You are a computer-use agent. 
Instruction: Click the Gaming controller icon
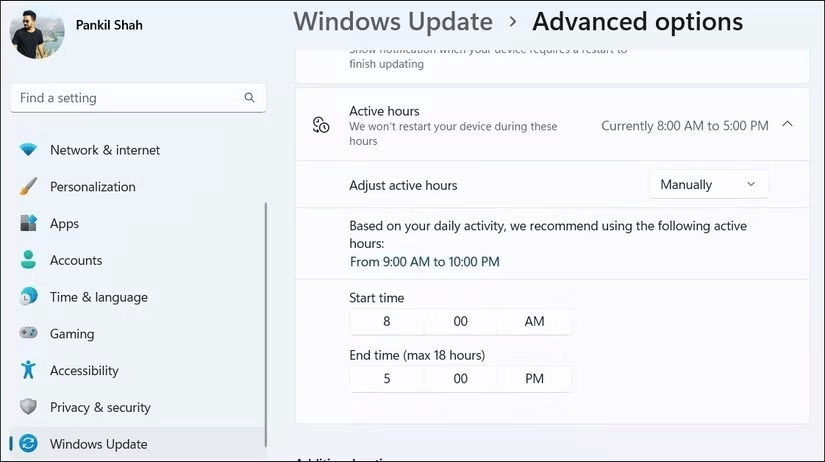point(28,334)
